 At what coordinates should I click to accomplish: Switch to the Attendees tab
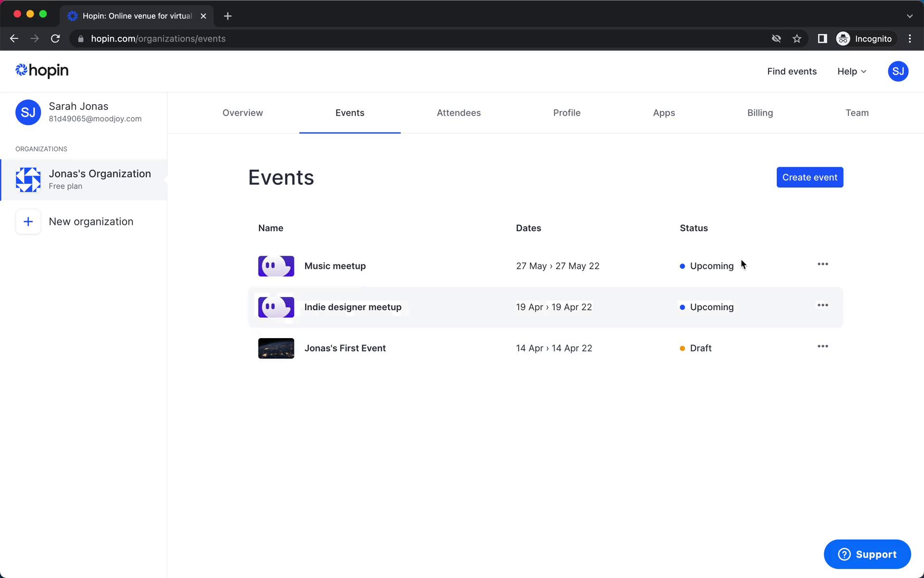pos(459,113)
